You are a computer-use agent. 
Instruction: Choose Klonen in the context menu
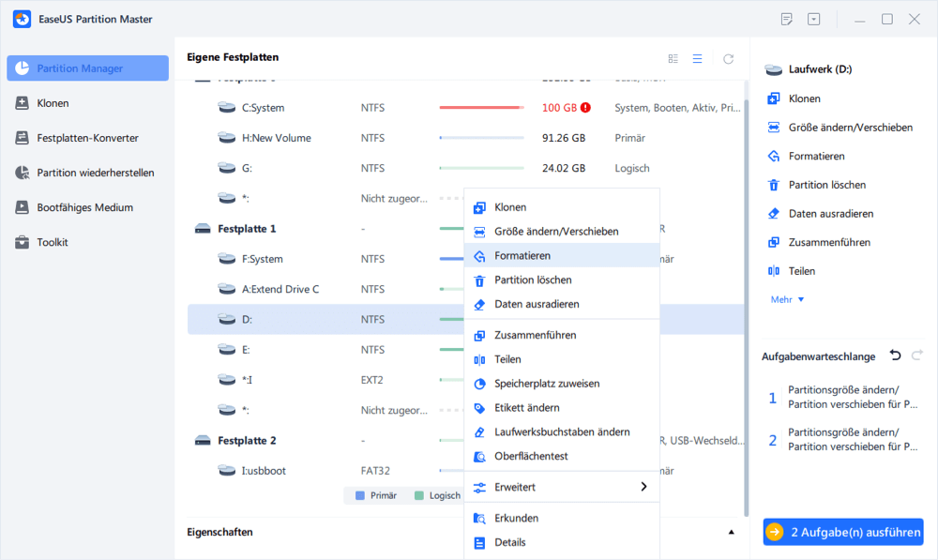pos(562,207)
